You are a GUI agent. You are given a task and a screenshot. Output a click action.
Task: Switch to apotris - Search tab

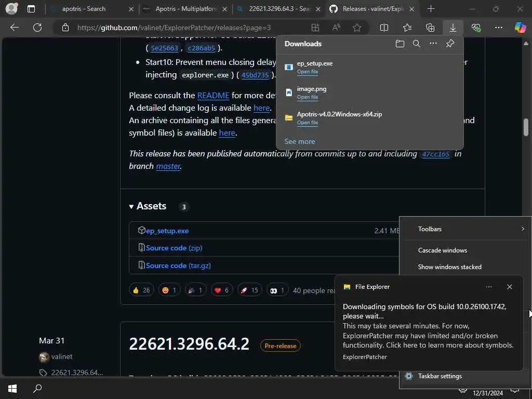(x=84, y=9)
